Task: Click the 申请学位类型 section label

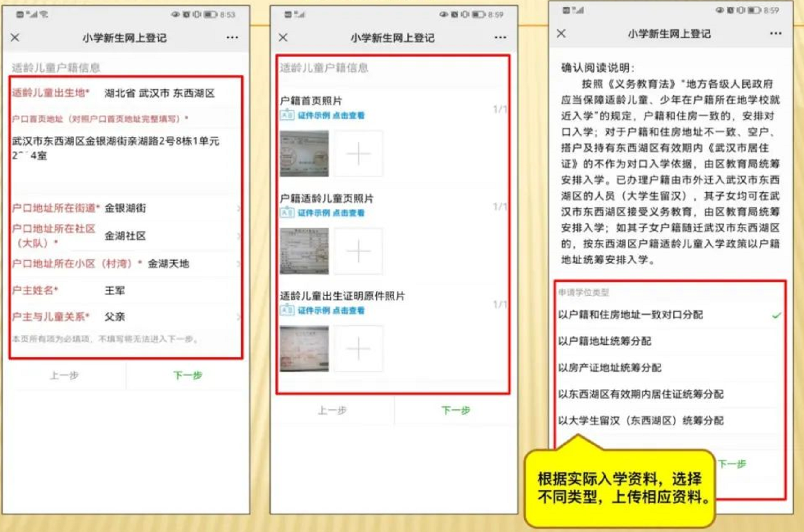Action: point(583,292)
